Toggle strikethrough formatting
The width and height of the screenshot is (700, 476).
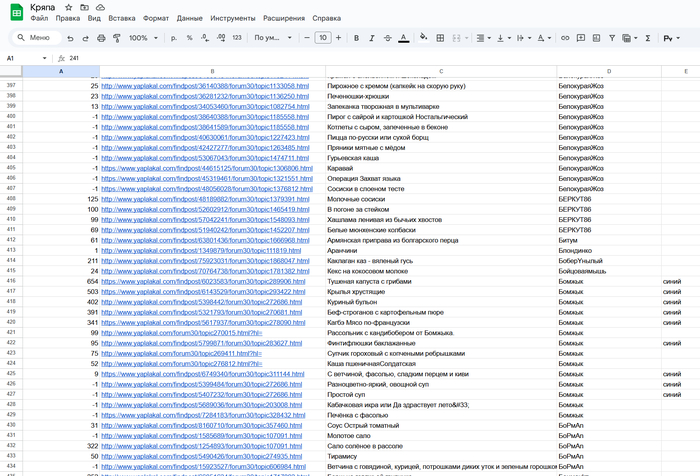[x=386, y=38]
